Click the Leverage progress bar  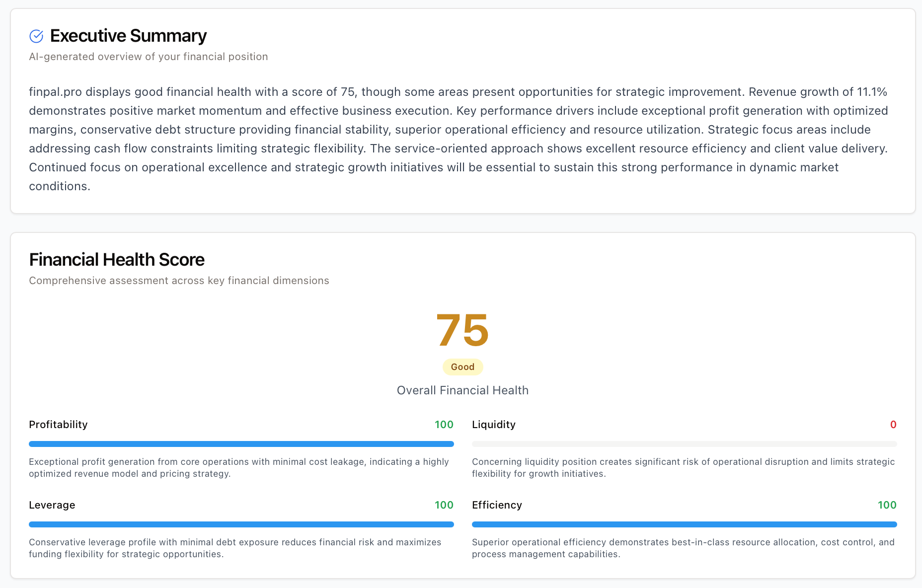point(241,524)
